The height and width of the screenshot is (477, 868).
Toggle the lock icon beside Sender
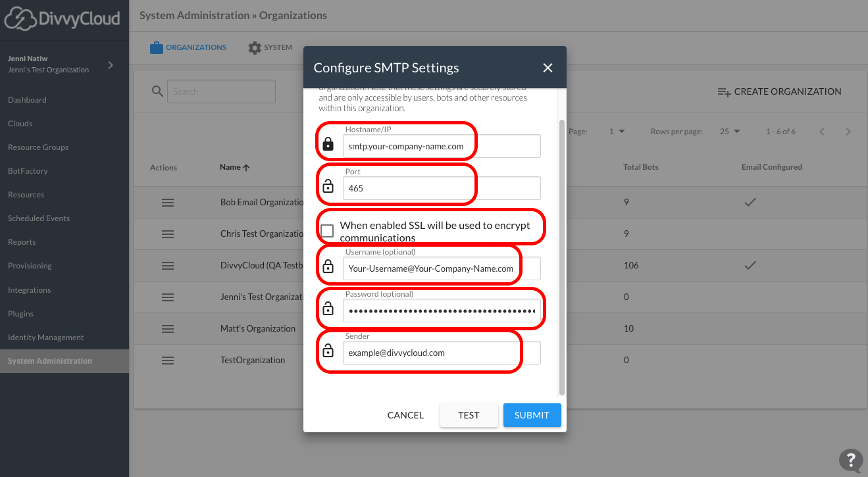click(328, 351)
